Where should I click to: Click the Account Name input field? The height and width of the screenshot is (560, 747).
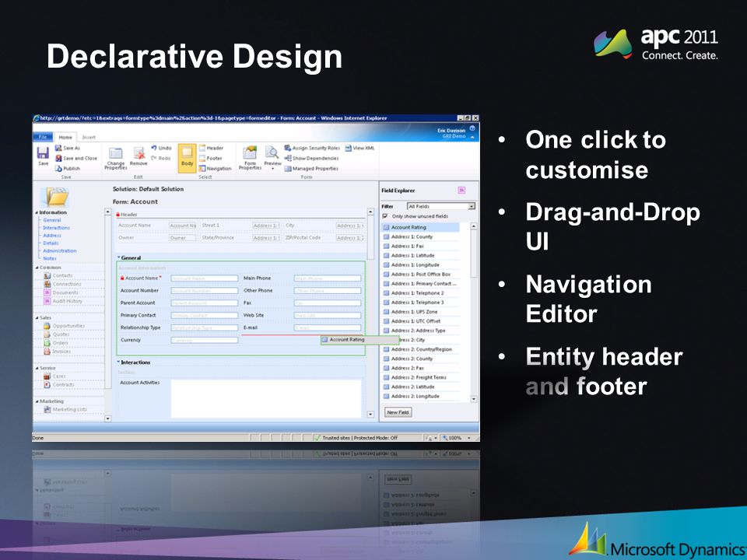click(205, 278)
